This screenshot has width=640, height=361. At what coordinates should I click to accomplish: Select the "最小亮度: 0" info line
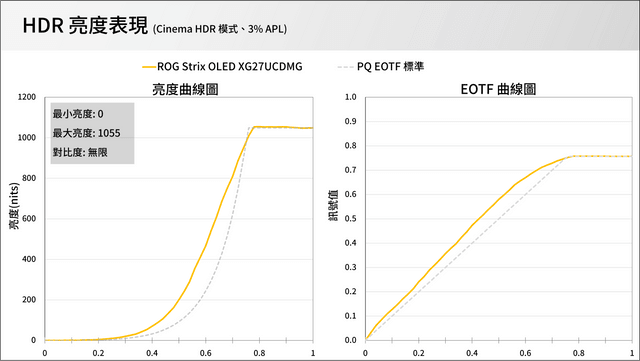[78, 114]
